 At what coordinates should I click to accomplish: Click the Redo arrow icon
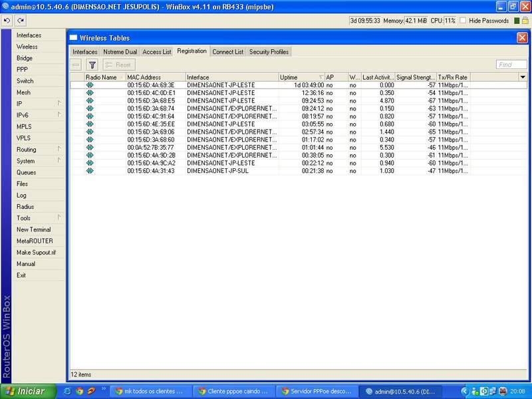pyautogui.click(x=21, y=21)
